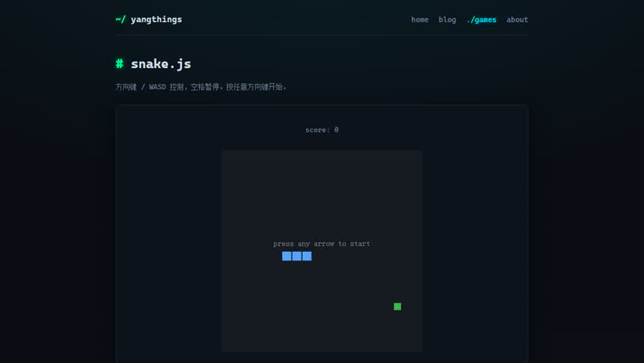Go to the home page link

[x=419, y=20]
